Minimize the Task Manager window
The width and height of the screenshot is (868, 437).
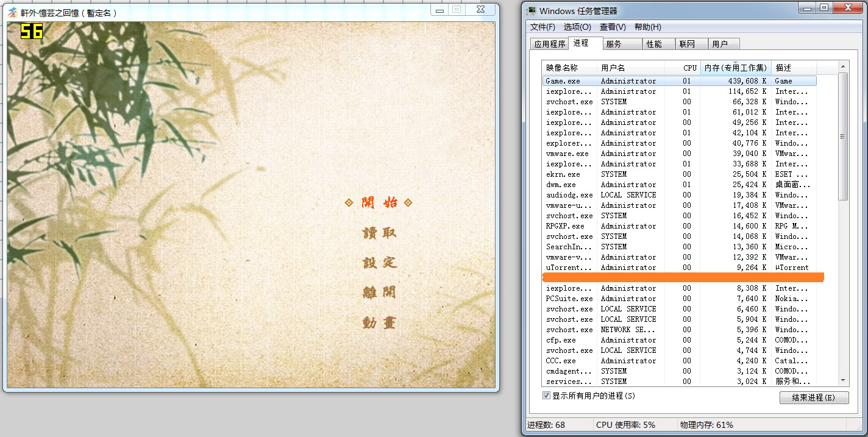click(807, 8)
